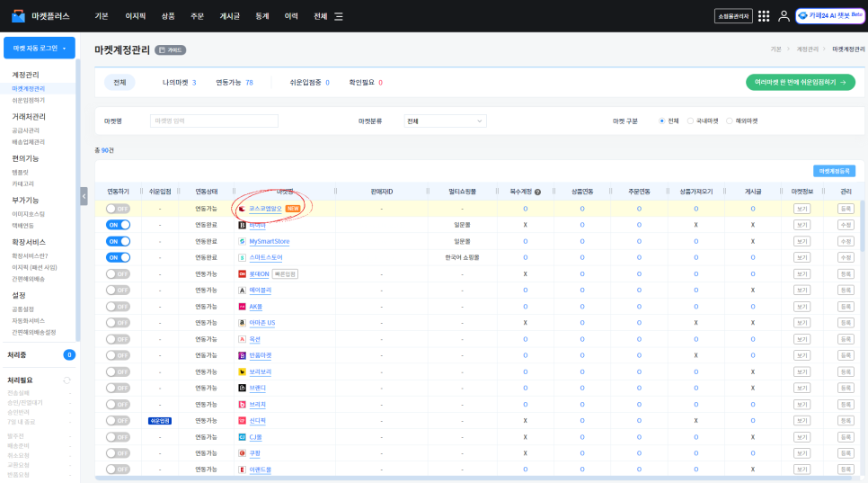Open the 카페24 AI 챗봇 button
Image resolution: width=868 pixels, height=483 pixels.
829,16
